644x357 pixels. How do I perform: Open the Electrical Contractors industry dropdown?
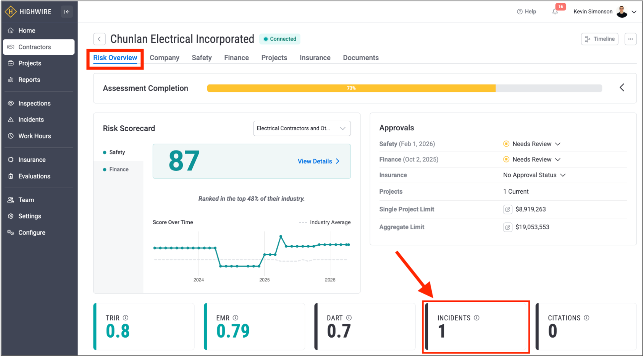302,128
